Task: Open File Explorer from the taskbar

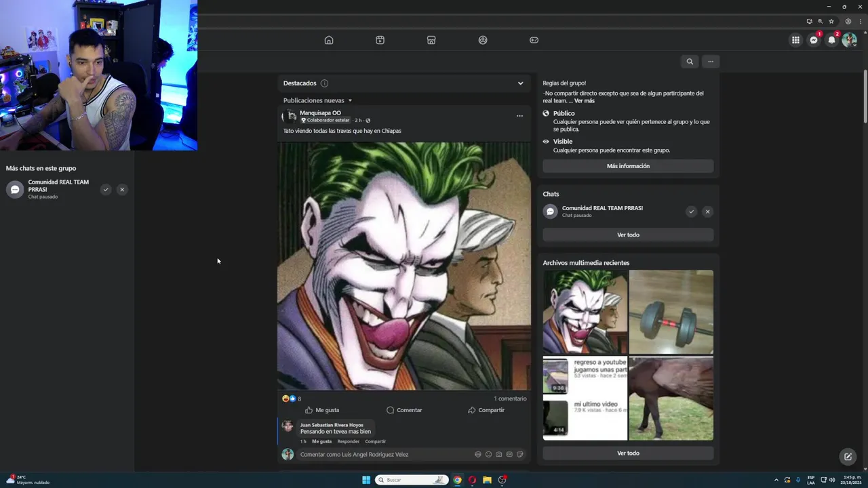Action: click(x=487, y=480)
